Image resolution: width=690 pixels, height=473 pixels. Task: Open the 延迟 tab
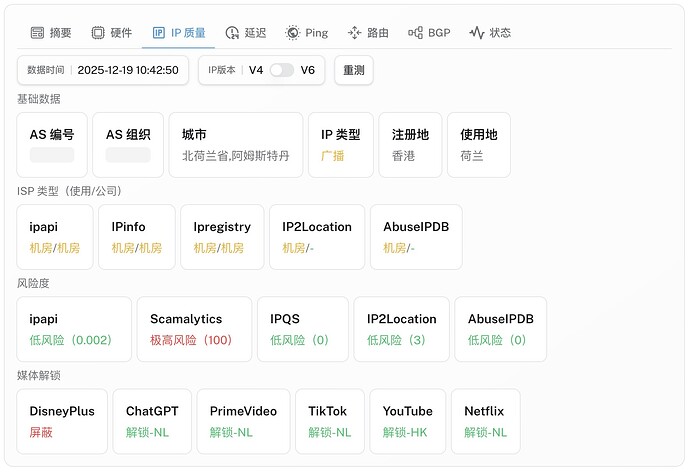click(x=246, y=33)
